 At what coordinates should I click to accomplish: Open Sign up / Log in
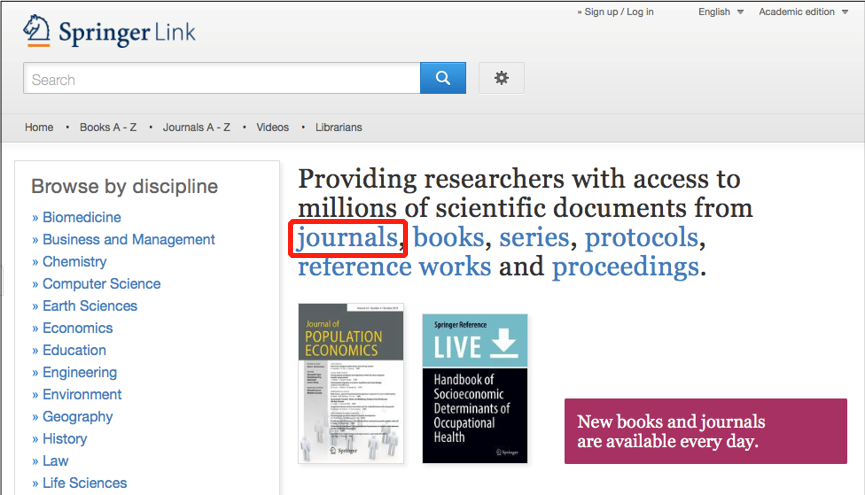[x=618, y=12]
